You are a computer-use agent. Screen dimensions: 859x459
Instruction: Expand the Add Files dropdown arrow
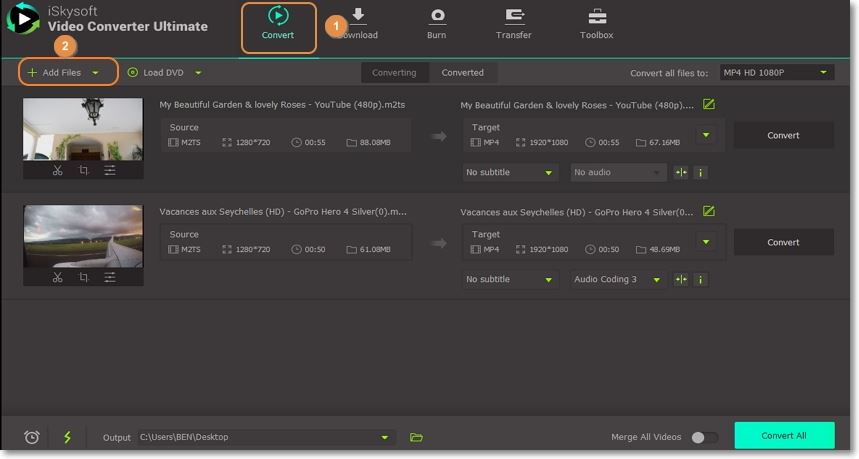point(95,73)
